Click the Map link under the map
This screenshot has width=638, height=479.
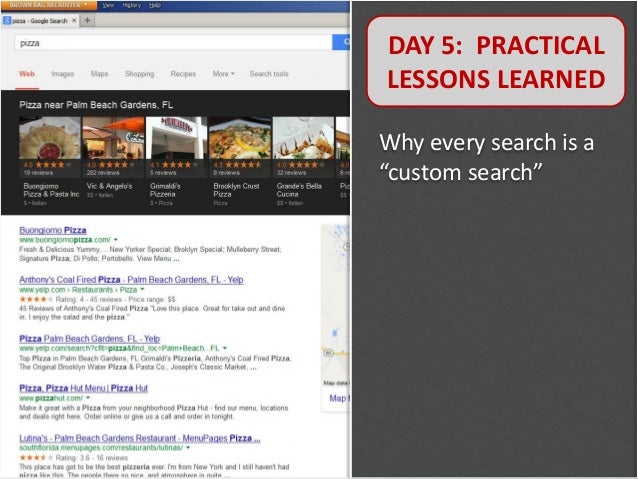(339, 398)
